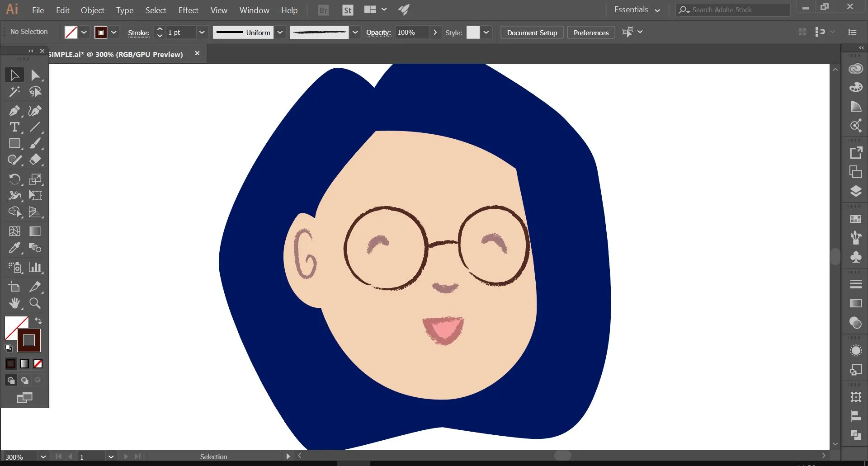Select the Rectangle tool

coord(14,143)
